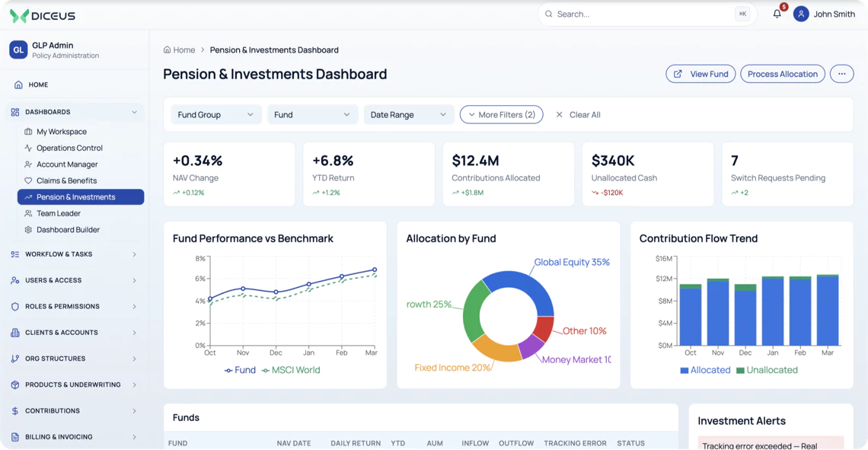Click the John Smith user avatar
The image size is (868, 450).
801,14
